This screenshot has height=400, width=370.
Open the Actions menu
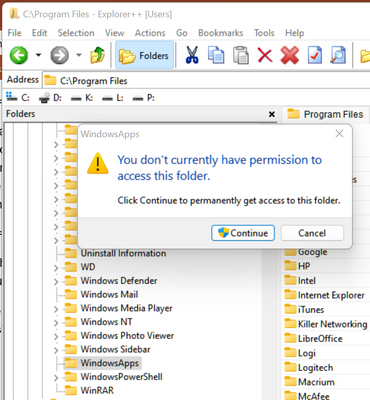point(150,33)
